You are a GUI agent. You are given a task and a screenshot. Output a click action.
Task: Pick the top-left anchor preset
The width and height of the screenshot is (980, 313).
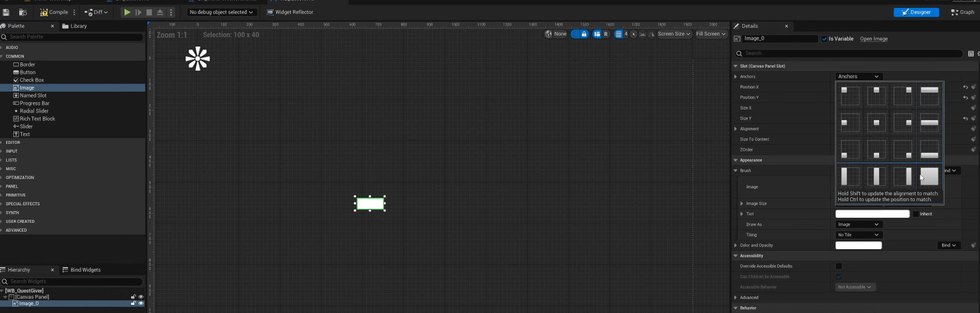coord(850,96)
